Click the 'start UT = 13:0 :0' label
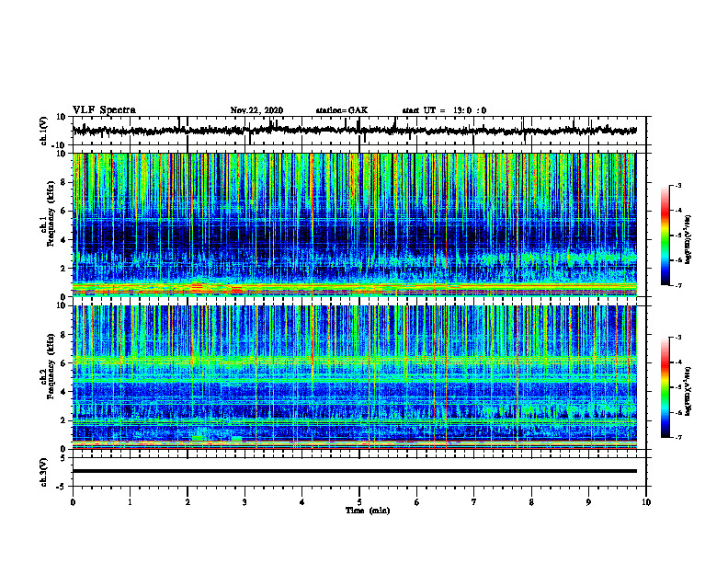The image size is (728, 563). (x=444, y=110)
